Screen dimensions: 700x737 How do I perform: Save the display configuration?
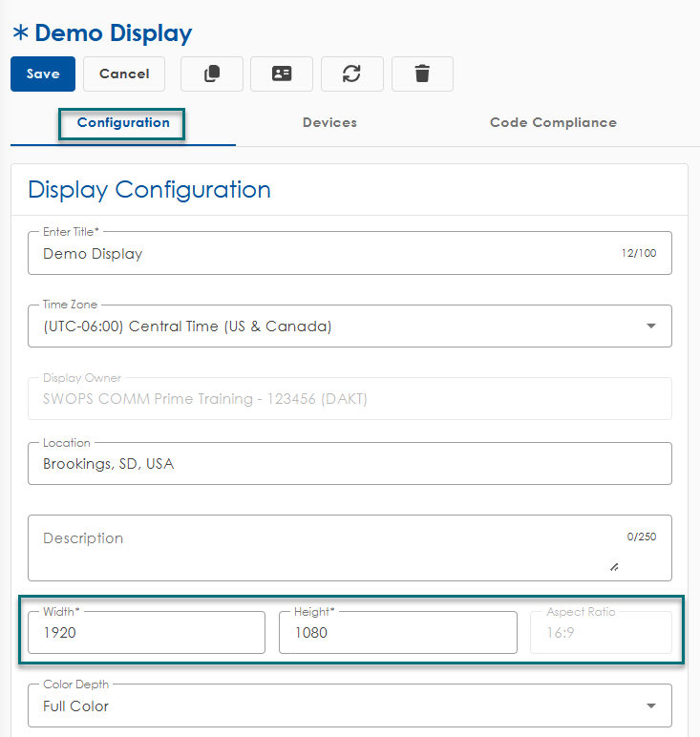[43, 74]
